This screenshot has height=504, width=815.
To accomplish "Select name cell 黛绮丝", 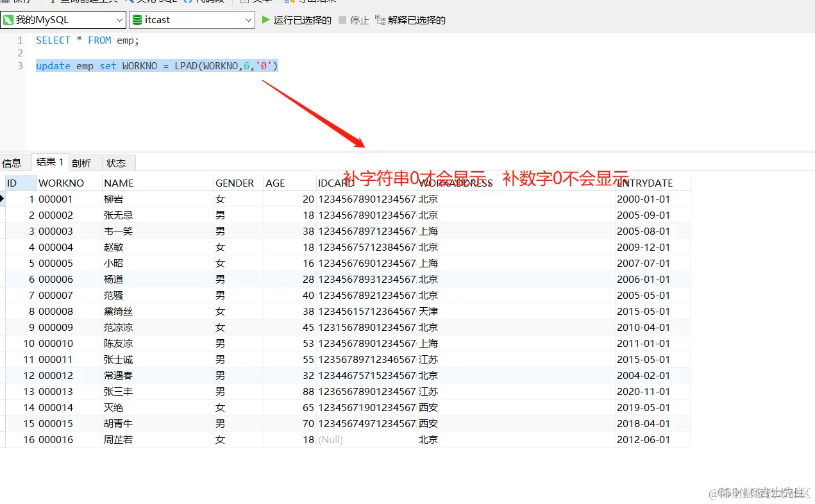I will (158, 311).
